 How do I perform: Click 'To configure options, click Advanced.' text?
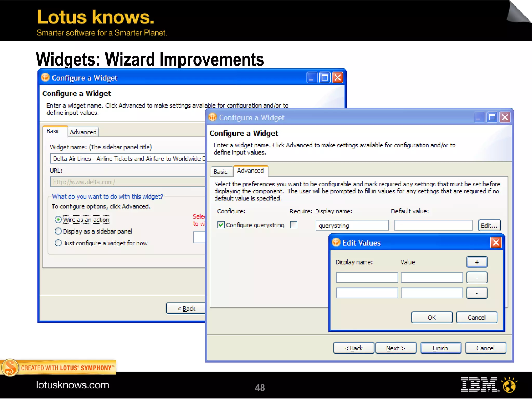tap(101, 206)
